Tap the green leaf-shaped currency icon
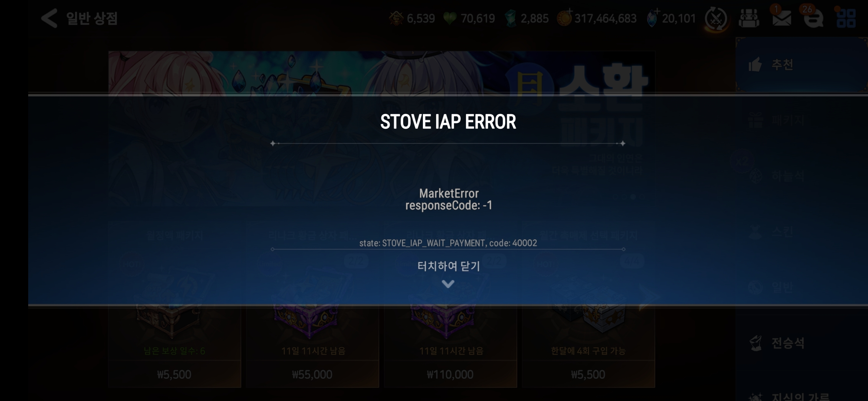The width and height of the screenshot is (868, 401). pos(450,18)
